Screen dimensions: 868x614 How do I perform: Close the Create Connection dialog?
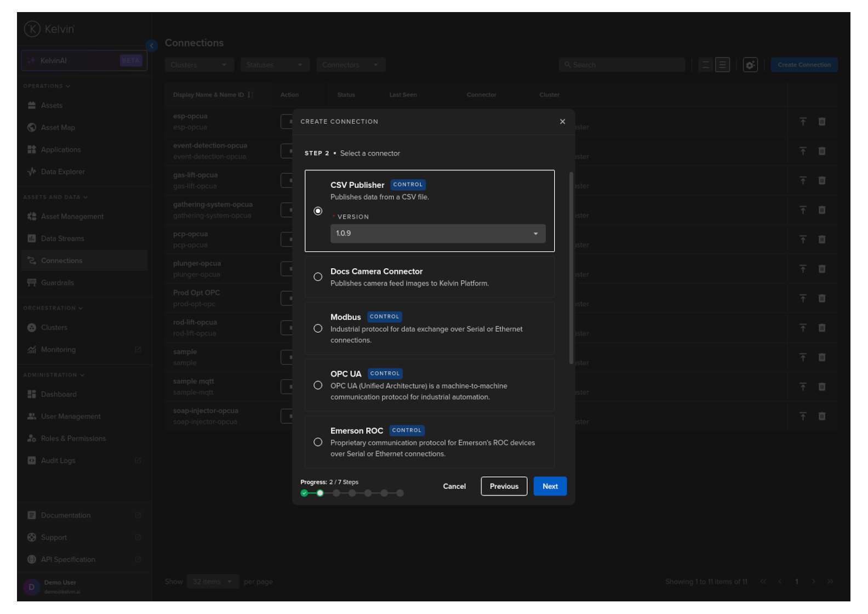pyautogui.click(x=562, y=122)
